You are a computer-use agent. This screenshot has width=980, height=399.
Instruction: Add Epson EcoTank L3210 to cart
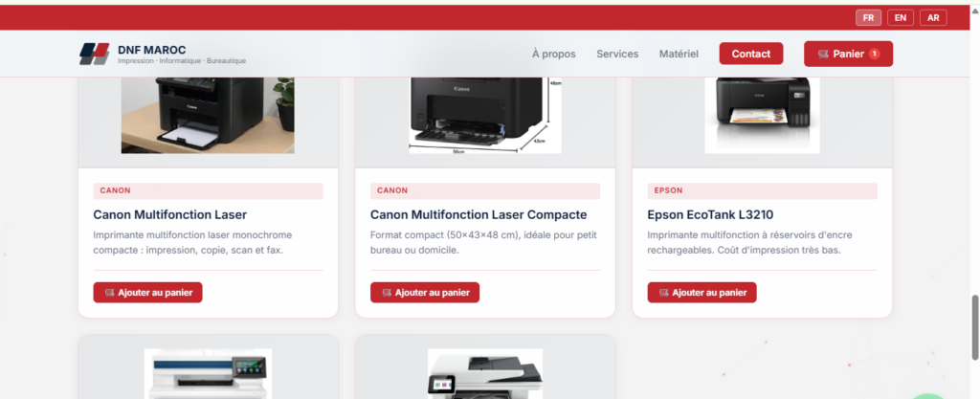coord(702,292)
